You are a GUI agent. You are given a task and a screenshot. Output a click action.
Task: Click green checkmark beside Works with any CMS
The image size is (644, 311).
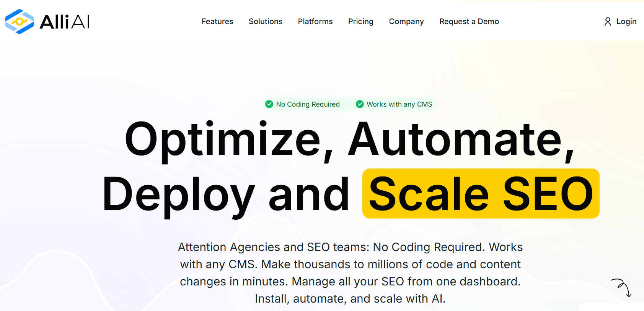[x=360, y=104]
